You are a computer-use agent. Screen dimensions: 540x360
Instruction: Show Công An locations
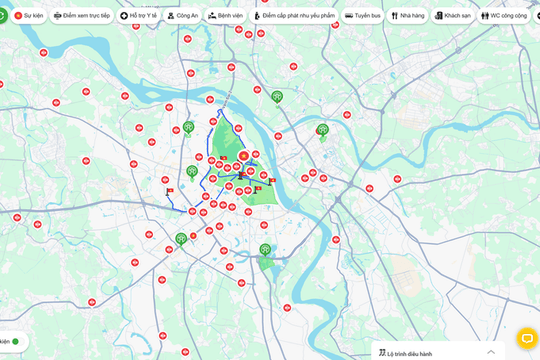tap(183, 16)
